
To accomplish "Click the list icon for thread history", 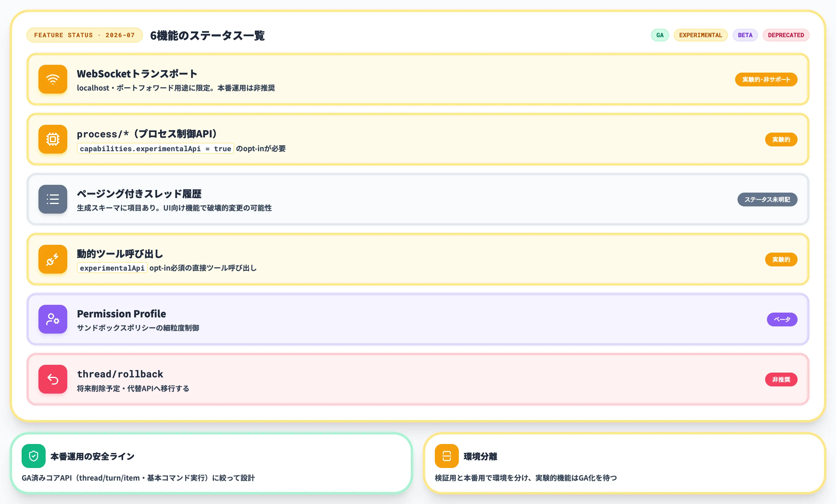I will [x=53, y=199].
